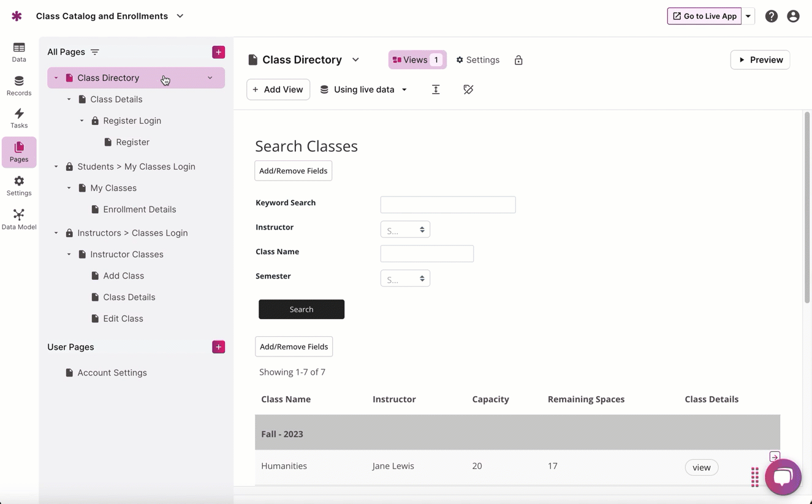Open the Data Model section
This screenshot has height=504, width=812.
tap(19, 219)
